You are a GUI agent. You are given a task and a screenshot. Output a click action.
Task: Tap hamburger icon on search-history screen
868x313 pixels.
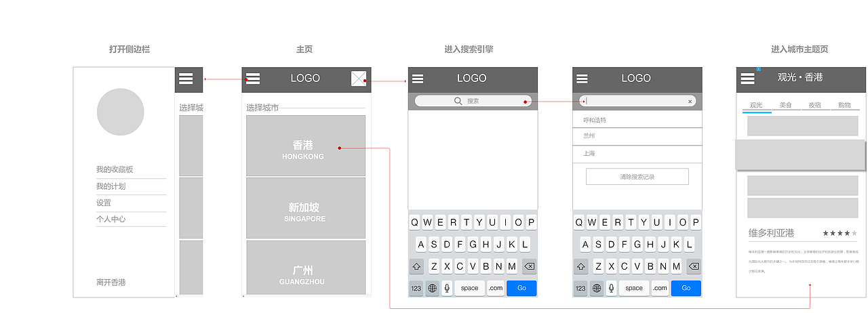[582, 79]
